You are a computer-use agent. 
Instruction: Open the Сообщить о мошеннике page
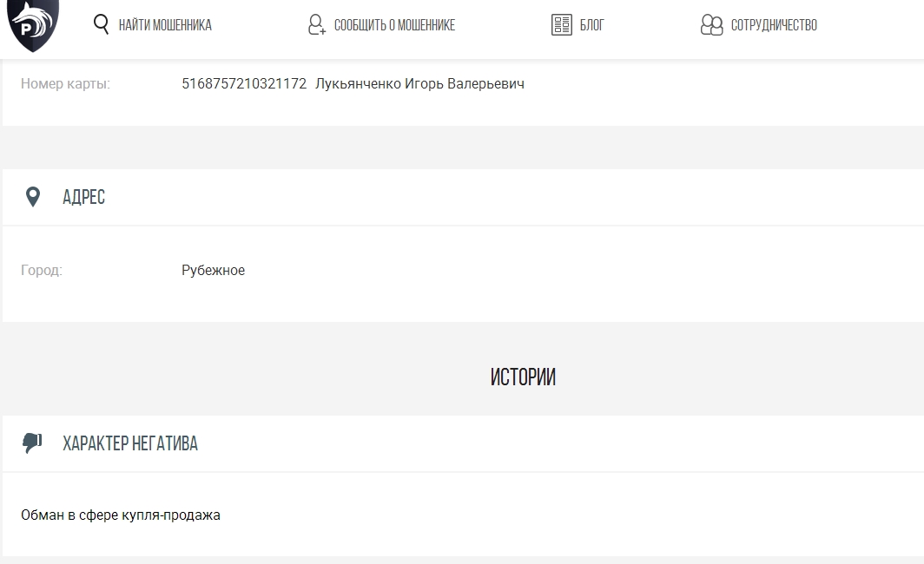point(394,25)
